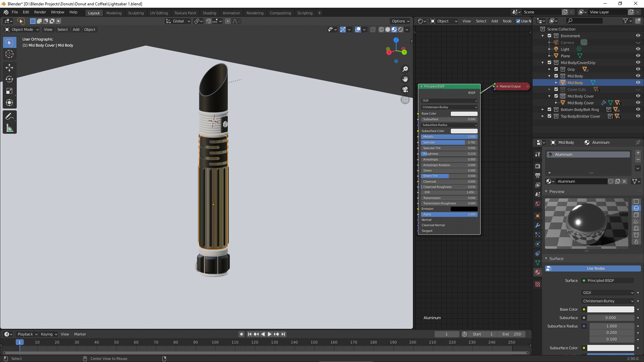Open the Options dropdown in viewport header

(400, 21)
